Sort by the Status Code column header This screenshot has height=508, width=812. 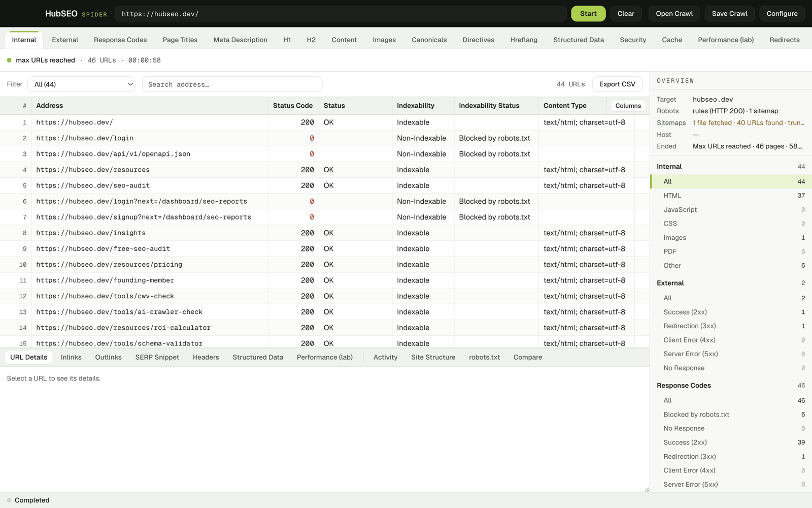(x=293, y=106)
